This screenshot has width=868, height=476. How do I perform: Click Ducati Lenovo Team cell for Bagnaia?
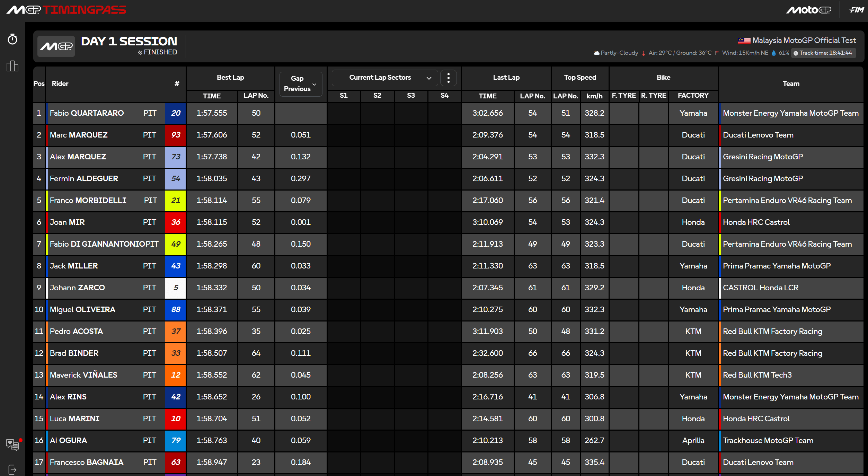pos(758,462)
